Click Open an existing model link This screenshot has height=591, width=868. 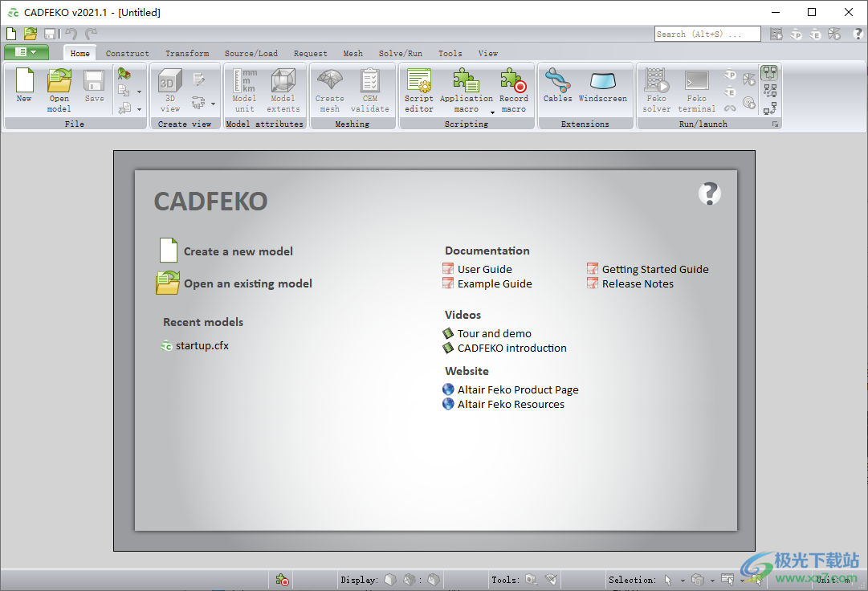tap(234, 283)
